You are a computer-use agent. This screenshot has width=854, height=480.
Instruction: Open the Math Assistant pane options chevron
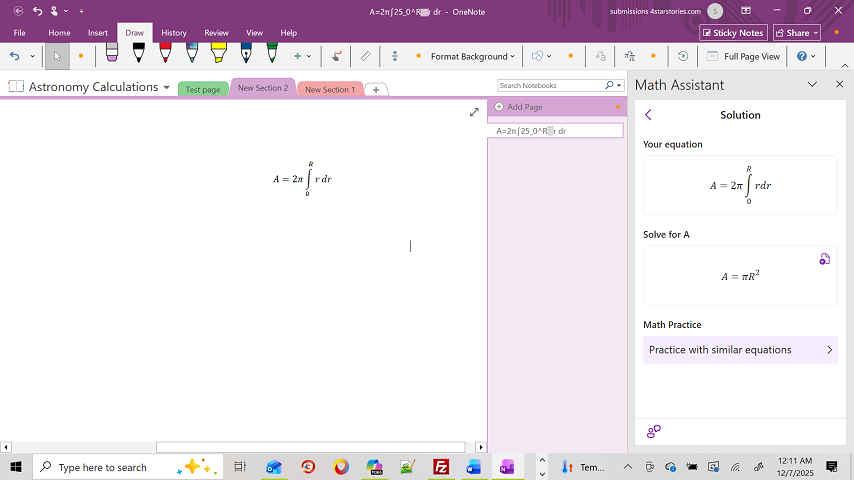pyautogui.click(x=812, y=85)
